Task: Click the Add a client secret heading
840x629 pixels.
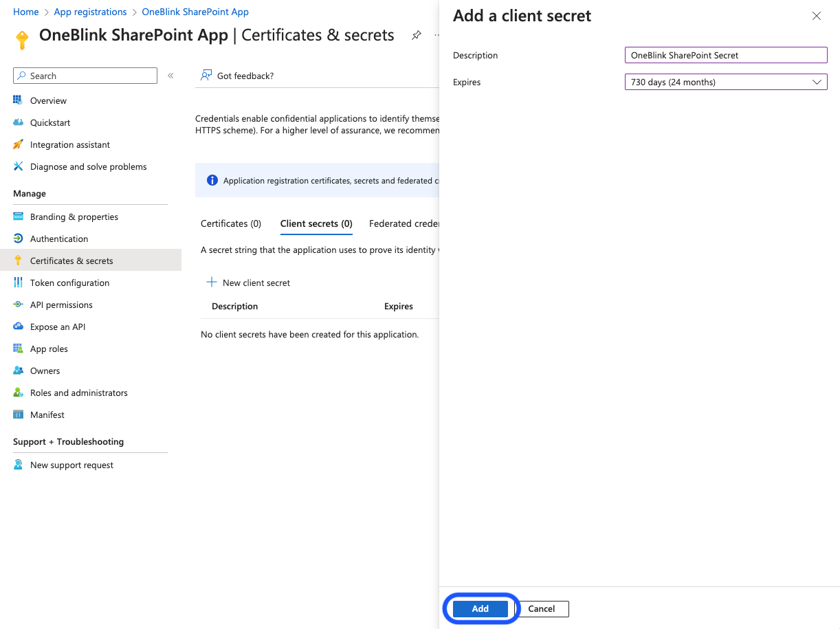Action: pos(522,16)
